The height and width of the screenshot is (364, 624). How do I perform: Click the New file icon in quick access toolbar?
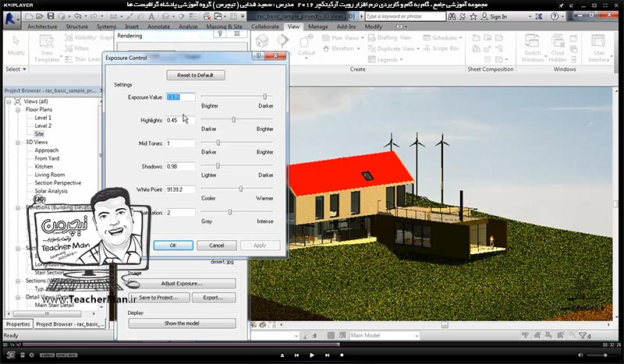tap(29, 16)
